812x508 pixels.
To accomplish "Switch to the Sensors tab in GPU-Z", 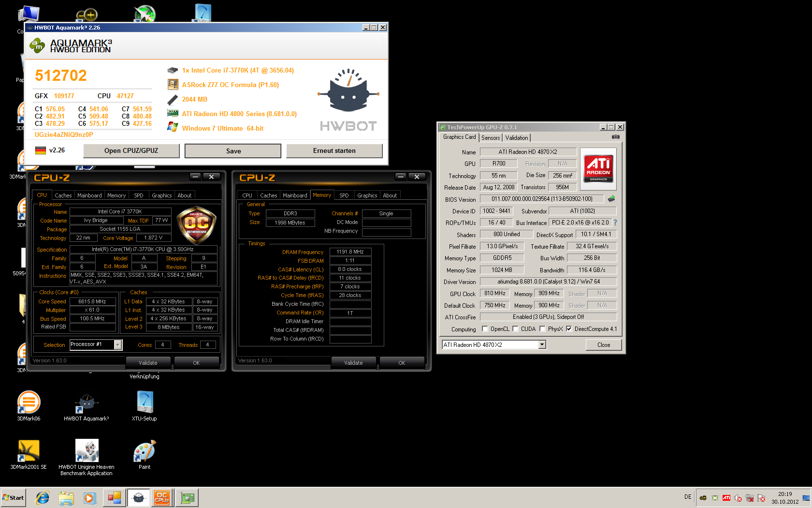I will [x=491, y=138].
